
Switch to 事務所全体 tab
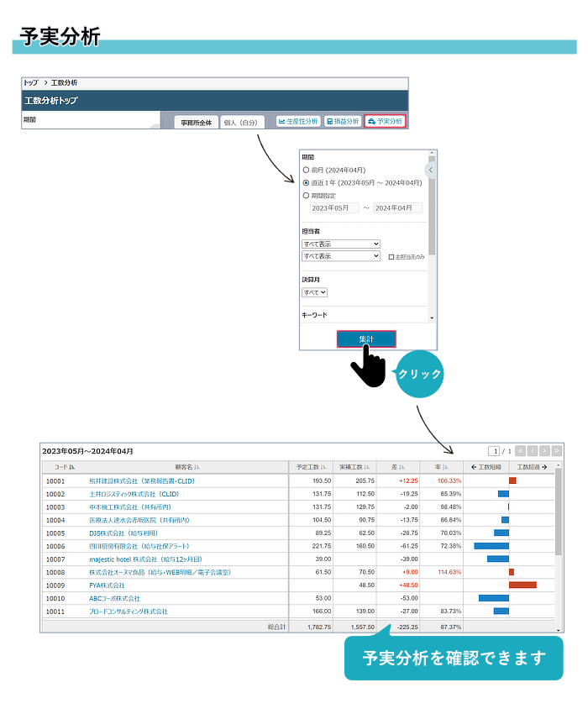[x=197, y=123]
